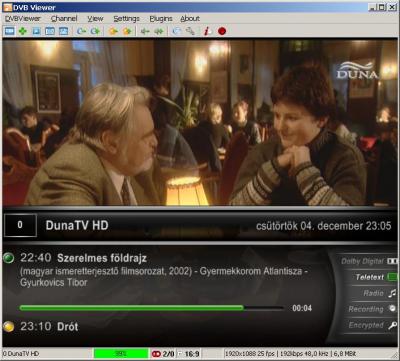Click the Radio label in the OSD
The image size is (400, 361).
tap(374, 293)
